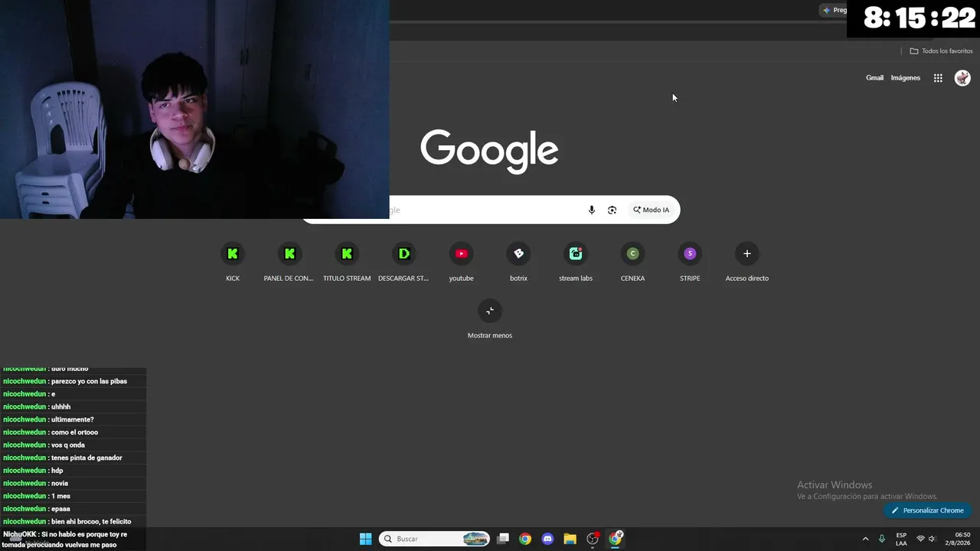
Task: Open the CENEKA shortcut tile
Action: coord(632,262)
